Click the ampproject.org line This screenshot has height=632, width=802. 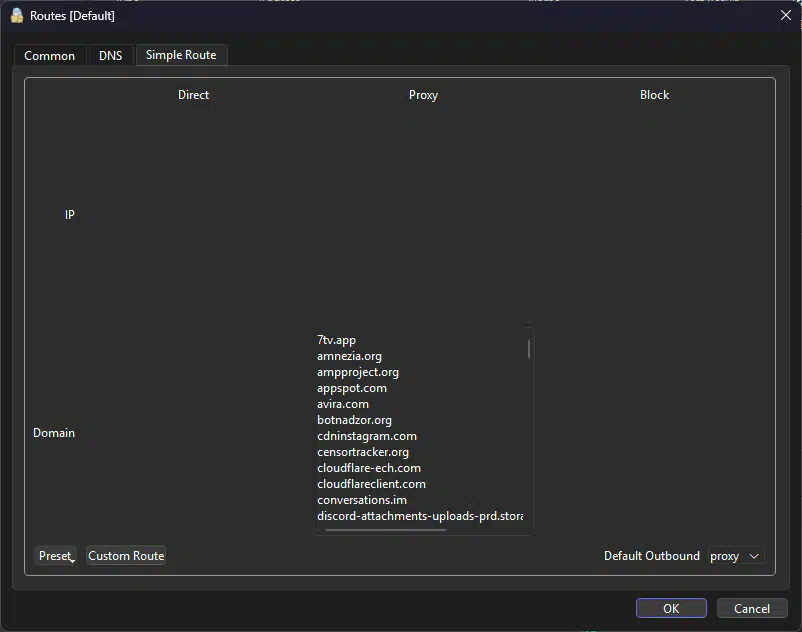pyautogui.click(x=358, y=372)
